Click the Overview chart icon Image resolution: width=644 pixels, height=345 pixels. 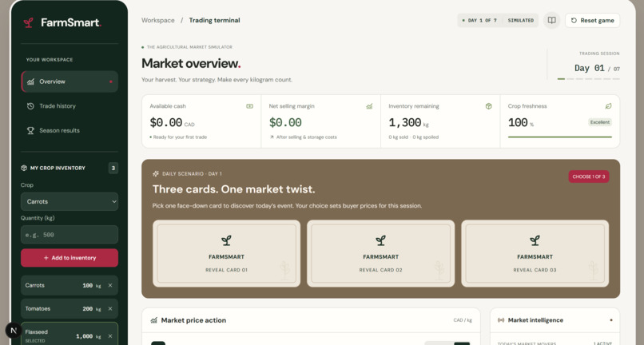coord(30,81)
